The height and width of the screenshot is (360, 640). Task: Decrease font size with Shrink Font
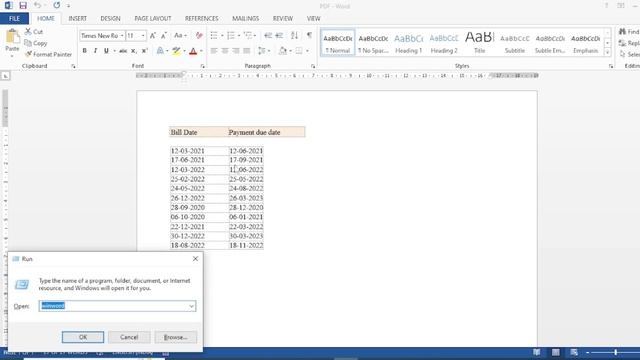click(164, 36)
